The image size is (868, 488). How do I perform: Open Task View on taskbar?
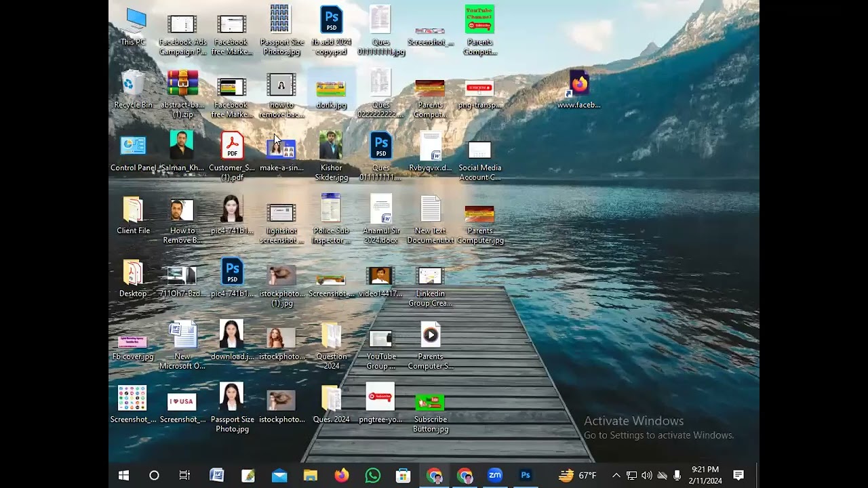pos(184,476)
